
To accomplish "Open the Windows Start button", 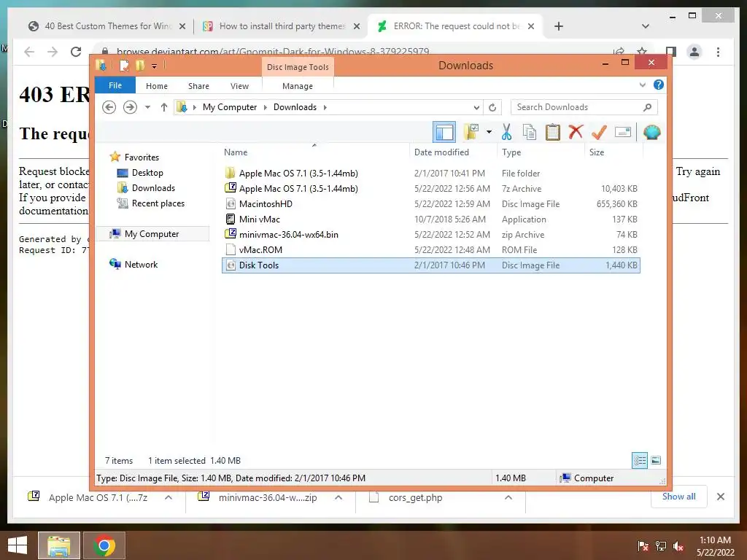I will (18, 545).
